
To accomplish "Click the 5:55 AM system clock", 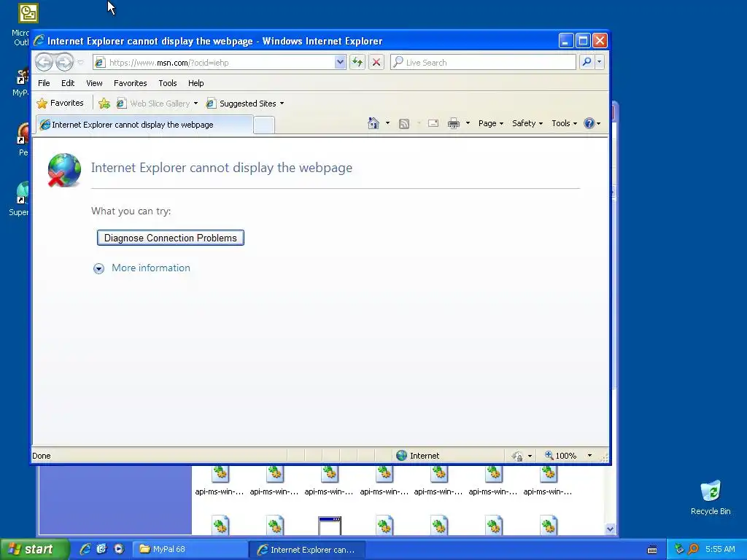I will tap(720, 549).
